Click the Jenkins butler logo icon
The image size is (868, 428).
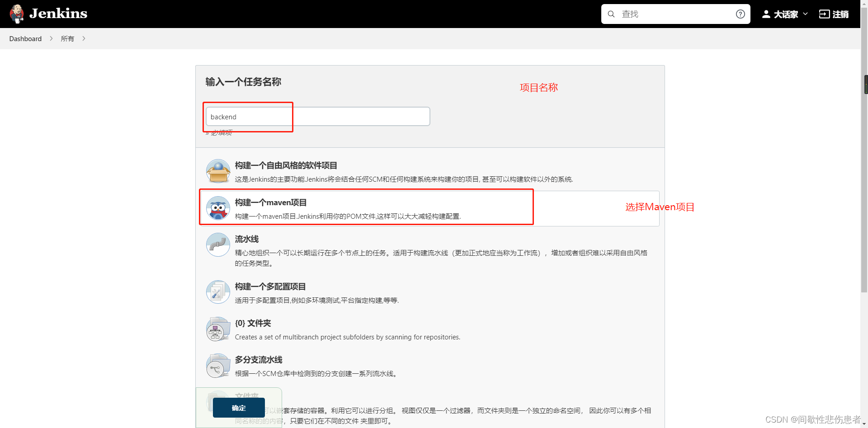click(x=17, y=14)
